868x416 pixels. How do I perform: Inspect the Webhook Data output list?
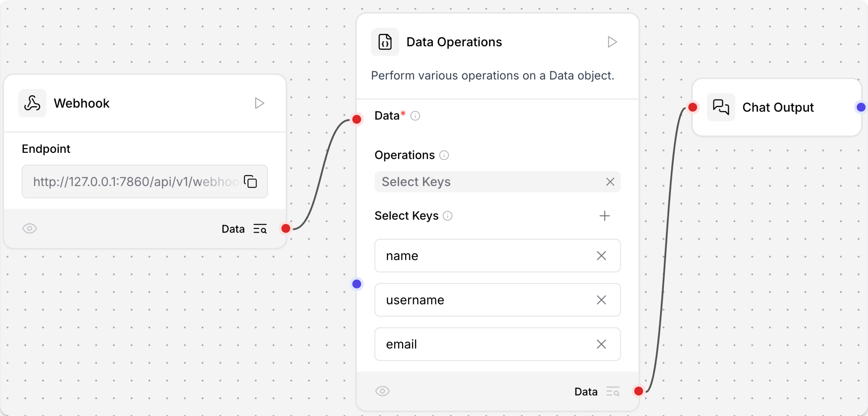[260, 229]
